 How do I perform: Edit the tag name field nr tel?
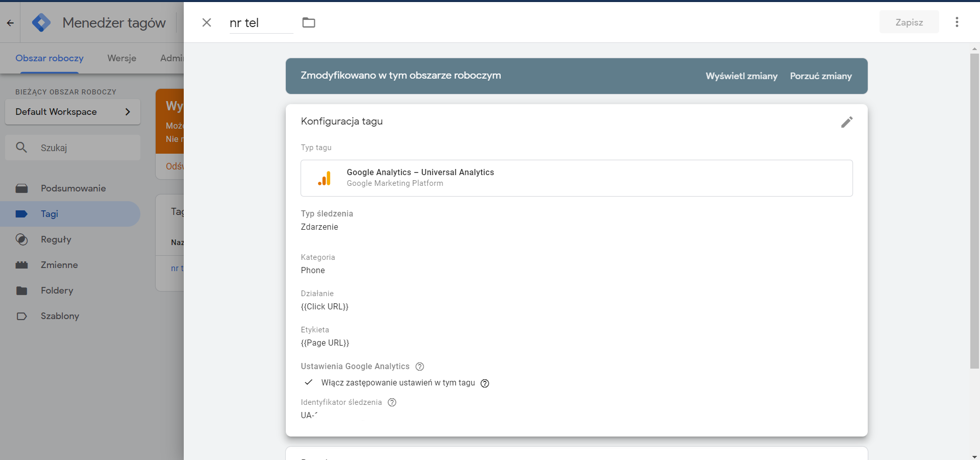(261, 23)
